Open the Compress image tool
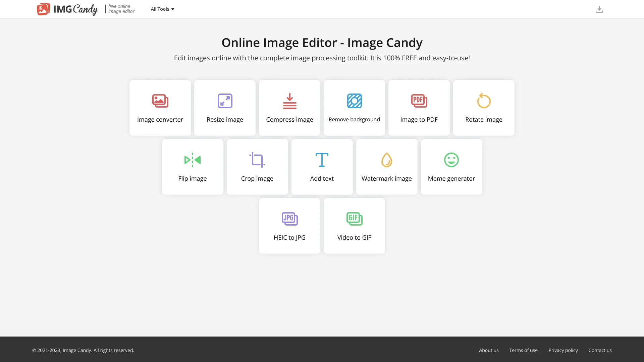The width and height of the screenshot is (644, 362). click(x=289, y=108)
